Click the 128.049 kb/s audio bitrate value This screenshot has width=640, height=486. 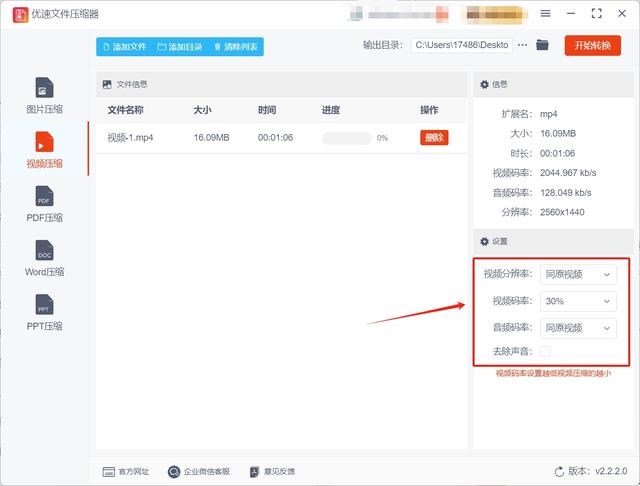coord(566,193)
